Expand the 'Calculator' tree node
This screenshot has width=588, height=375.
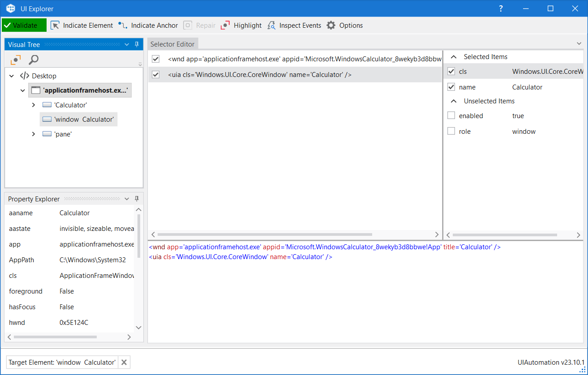pyautogui.click(x=33, y=105)
